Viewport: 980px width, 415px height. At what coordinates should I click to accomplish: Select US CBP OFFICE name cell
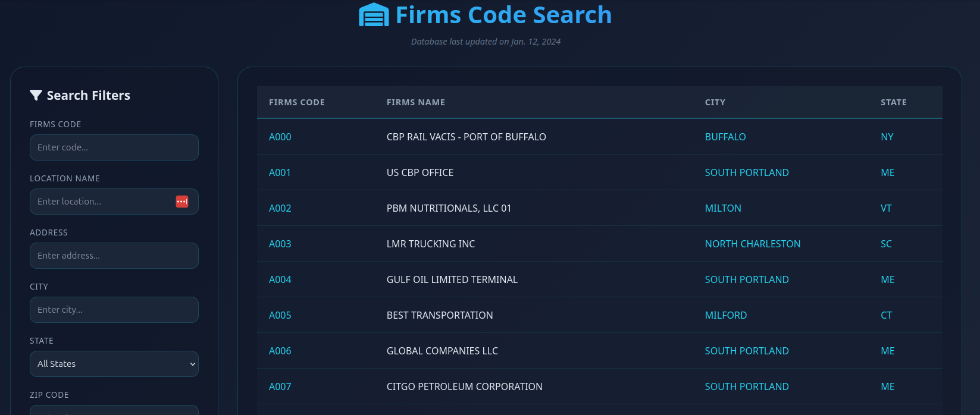click(420, 172)
